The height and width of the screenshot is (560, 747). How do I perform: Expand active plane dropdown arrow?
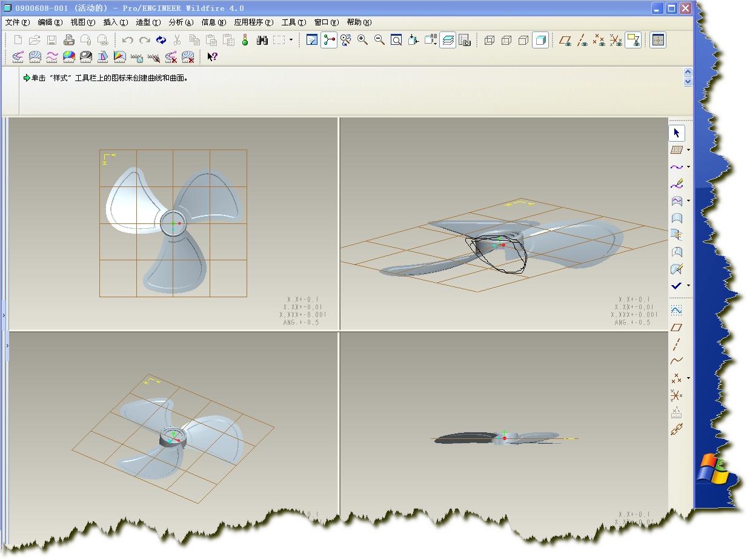[x=688, y=150]
